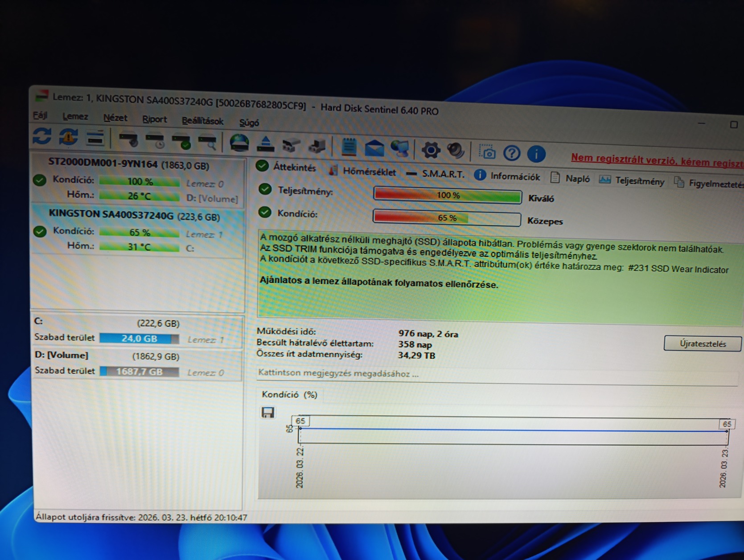Click the eject-arrow disk toolbar icon
The height and width of the screenshot is (560, 744).
coord(265,144)
